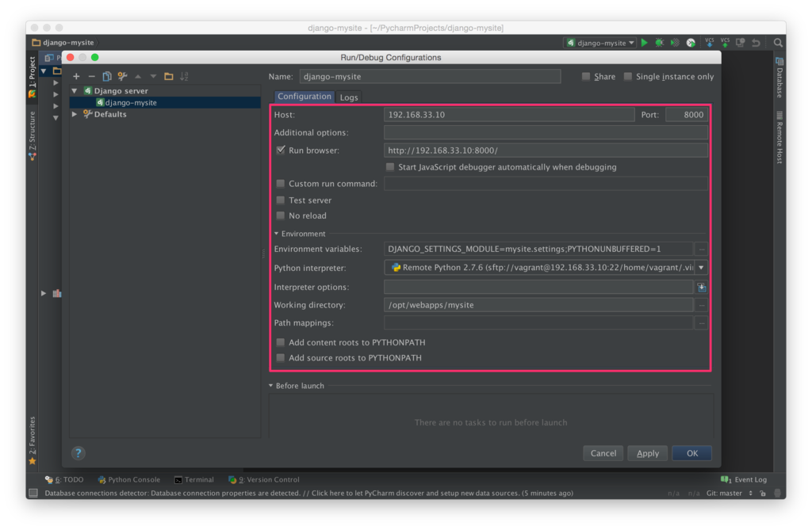Move configuration up arrow icon
Screen dimensions: 812x530
138,76
